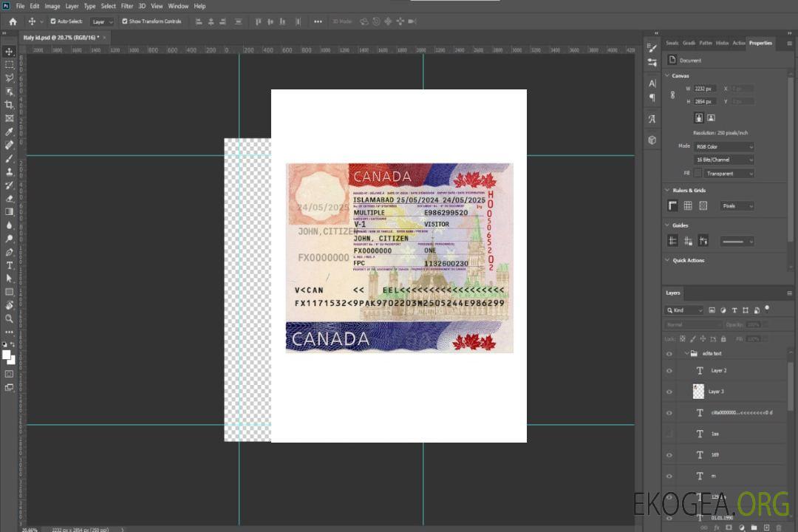Collapse the Canvas section

tap(668, 75)
